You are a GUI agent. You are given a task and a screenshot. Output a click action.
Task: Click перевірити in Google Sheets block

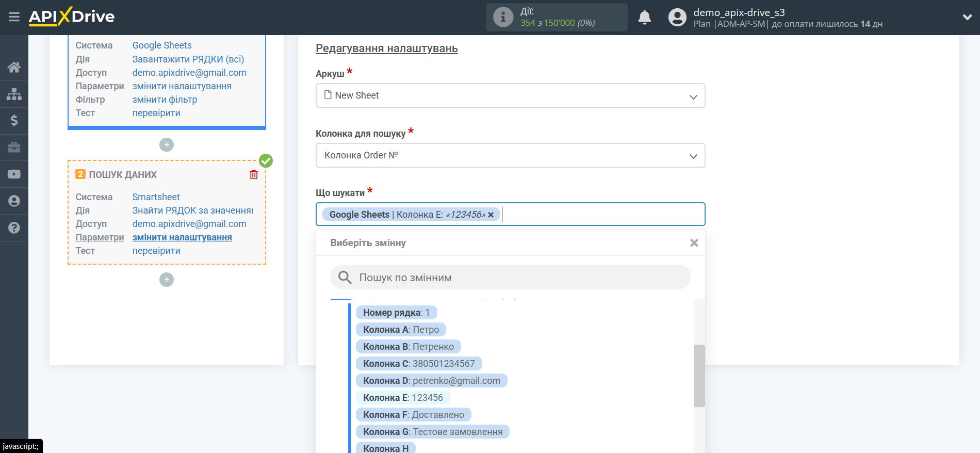[x=156, y=113]
